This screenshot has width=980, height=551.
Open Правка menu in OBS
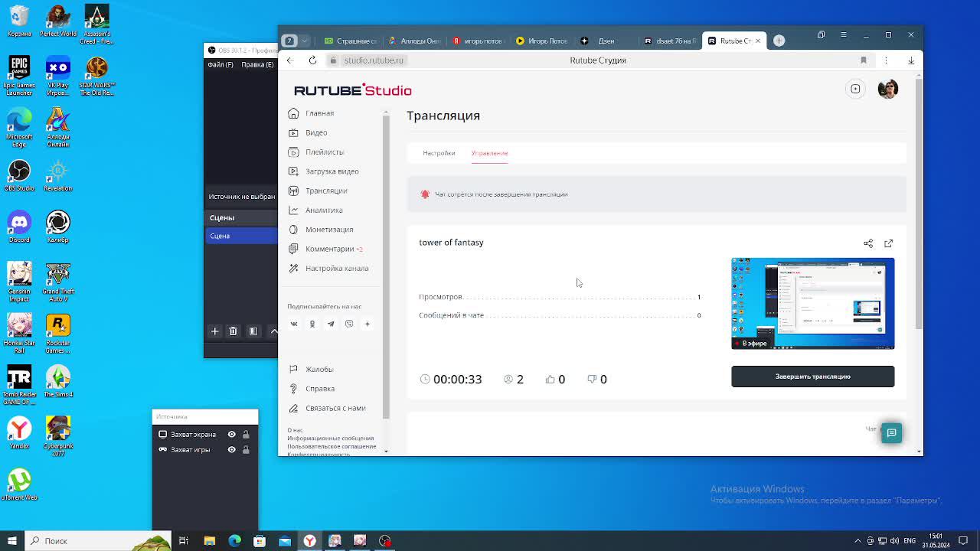pos(257,64)
